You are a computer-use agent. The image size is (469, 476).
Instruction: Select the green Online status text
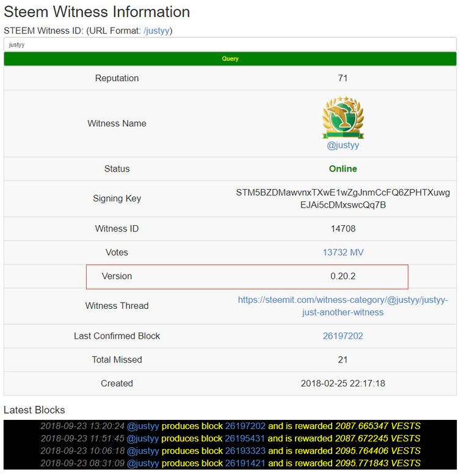tap(343, 169)
